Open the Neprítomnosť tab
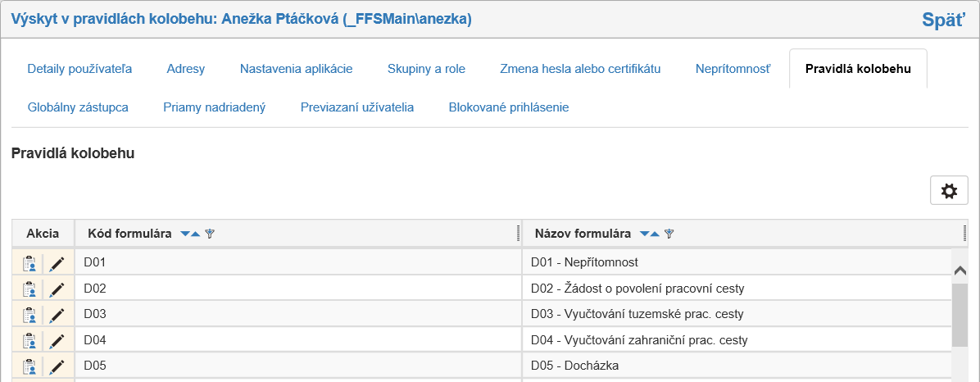The width and height of the screenshot is (980, 382). point(733,69)
